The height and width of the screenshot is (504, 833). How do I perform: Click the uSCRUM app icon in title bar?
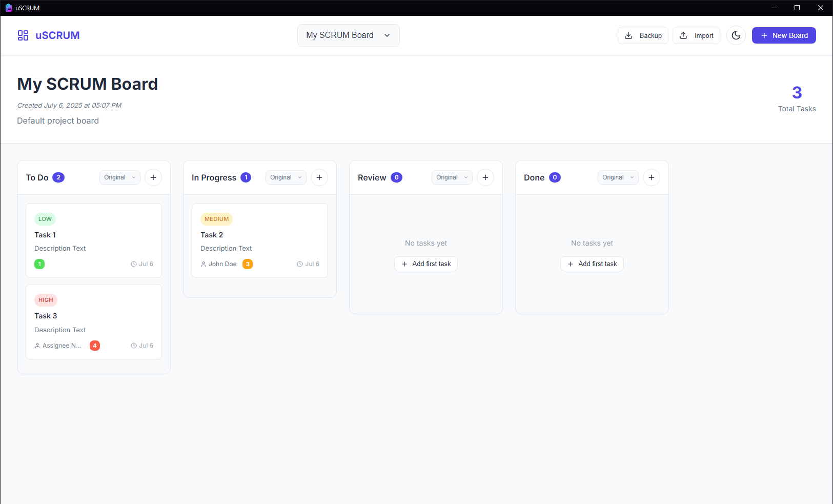(x=9, y=8)
